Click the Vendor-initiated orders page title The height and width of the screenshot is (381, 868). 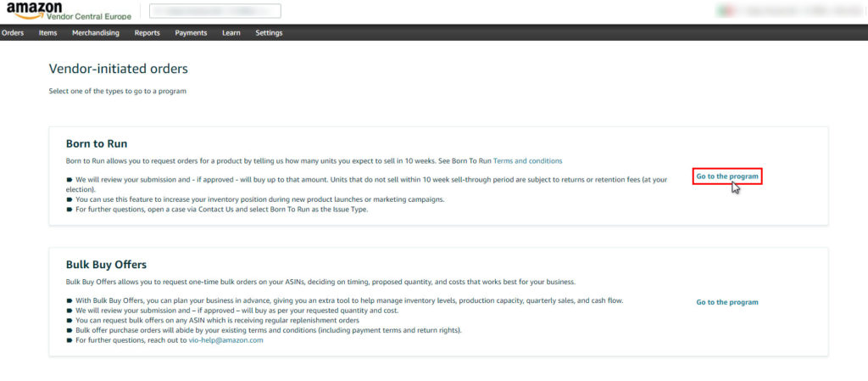tap(118, 70)
